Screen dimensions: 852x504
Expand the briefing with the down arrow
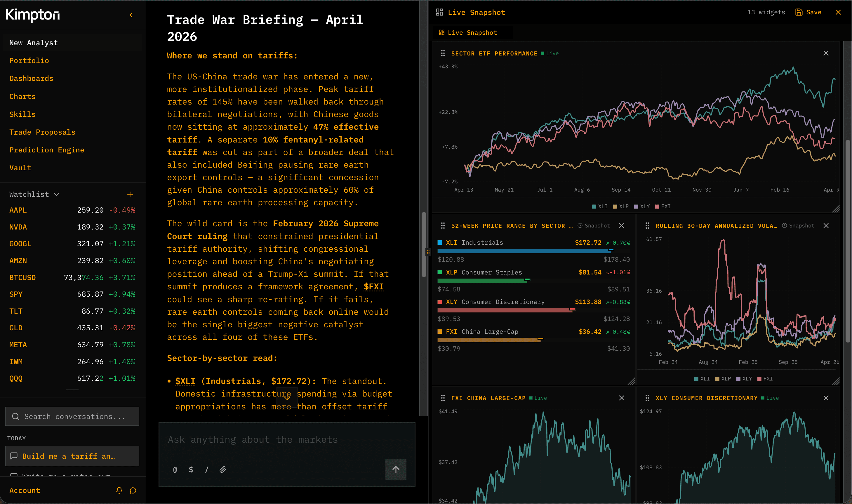tap(287, 397)
